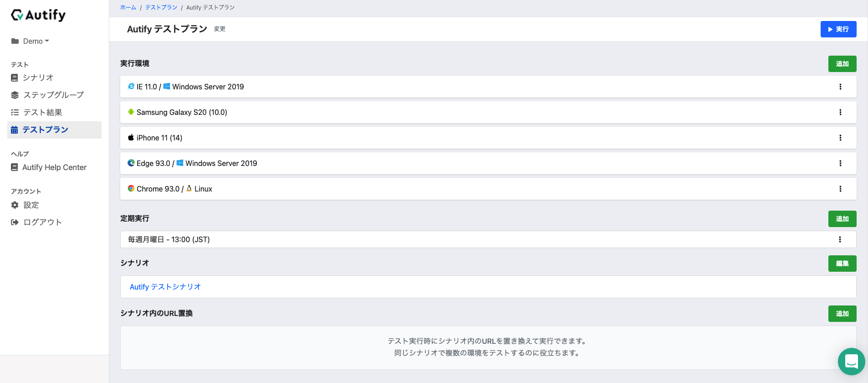Click 変更 next to the plan title
This screenshot has width=868, height=383.
219,29
